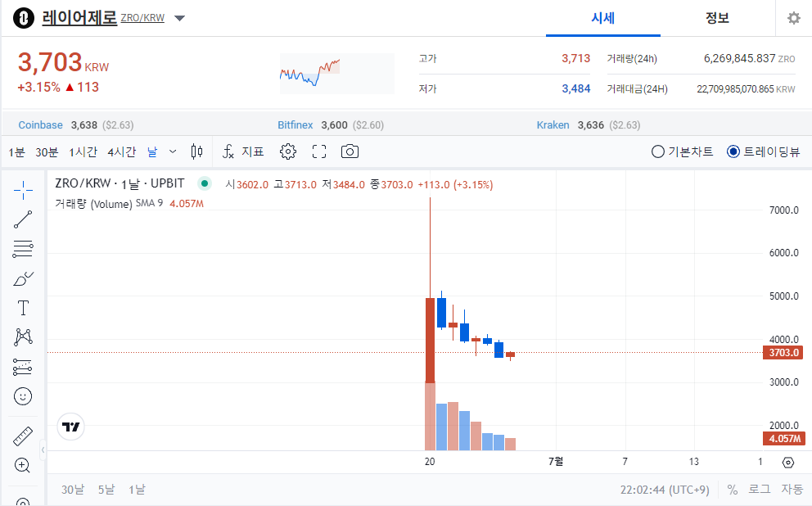Toggle 자동 scaling in the status bar
The width and height of the screenshot is (812, 506).
[791, 489]
